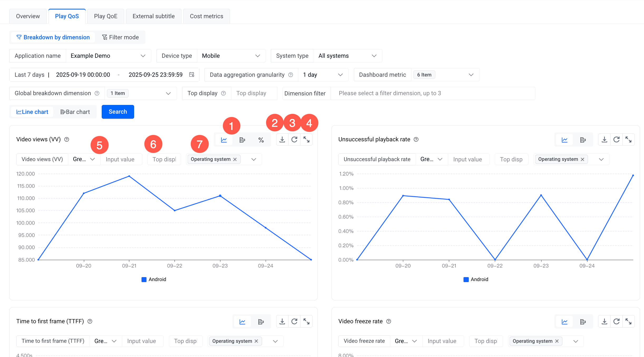
Task: Refresh the Video views chart
Action: 294,139
